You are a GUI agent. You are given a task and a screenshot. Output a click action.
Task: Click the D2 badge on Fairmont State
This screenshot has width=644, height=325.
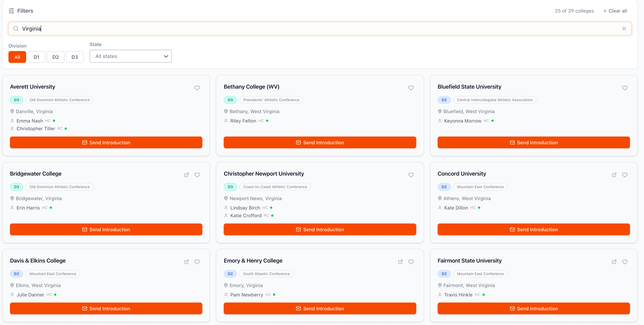[444, 274]
